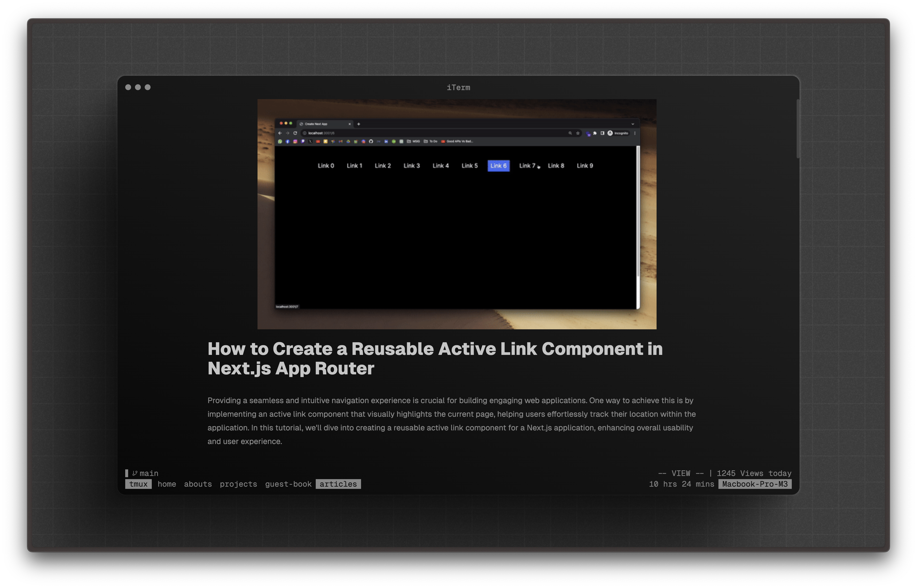Go to the home tab
Screen dimensions: 917x588
point(167,484)
